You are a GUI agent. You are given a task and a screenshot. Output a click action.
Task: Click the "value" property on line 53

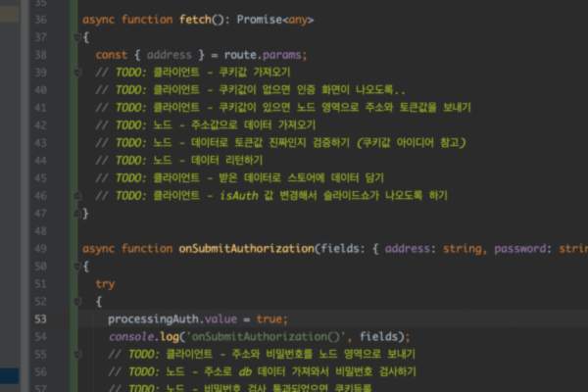point(220,319)
